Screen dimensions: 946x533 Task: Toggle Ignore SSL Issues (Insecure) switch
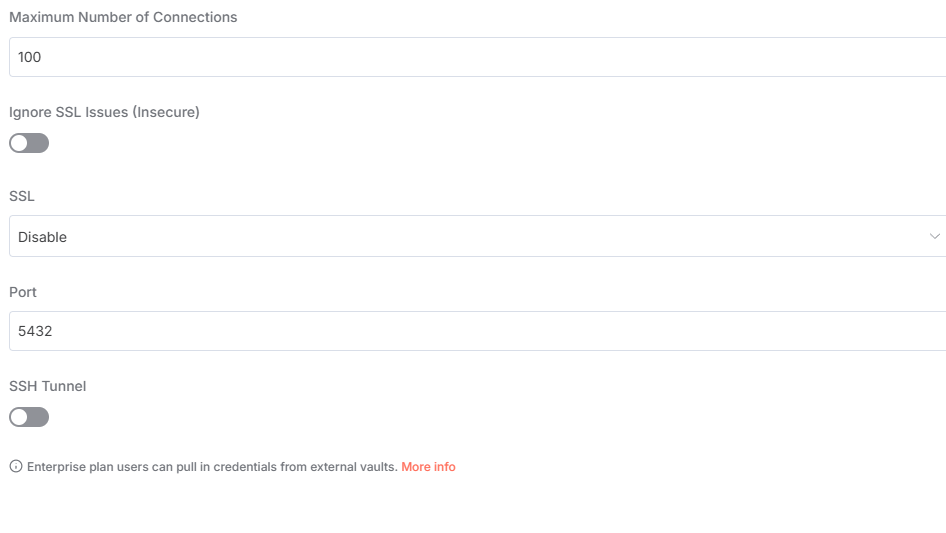tap(29, 143)
